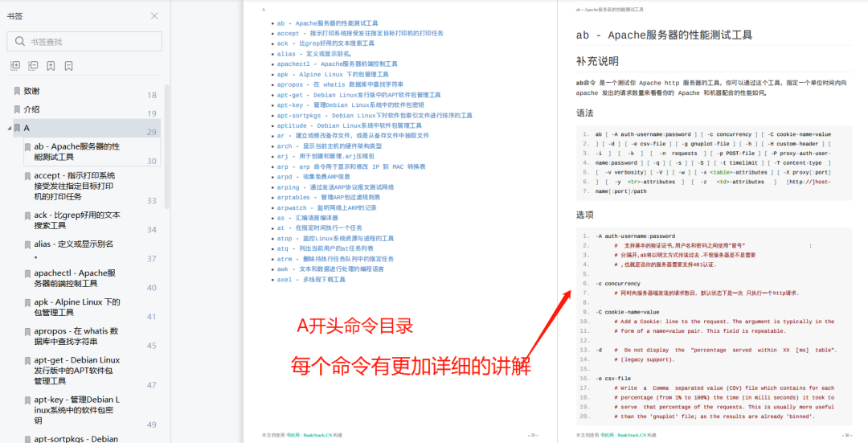This screenshot has height=443, width=868.
Task: Click the bookmark icon beside accept entry
Action: click(27, 175)
